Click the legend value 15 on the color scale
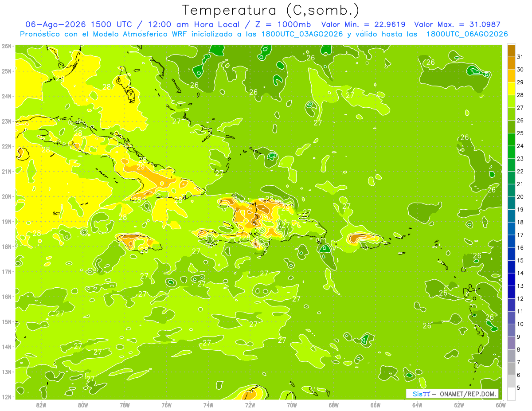The width and height of the screenshot is (532, 411). pos(520,261)
